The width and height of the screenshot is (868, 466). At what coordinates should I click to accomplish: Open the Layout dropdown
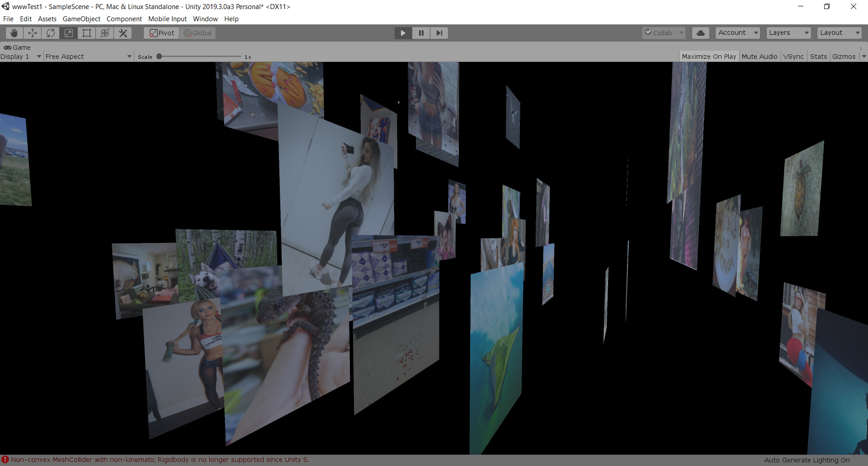[x=839, y=33]
